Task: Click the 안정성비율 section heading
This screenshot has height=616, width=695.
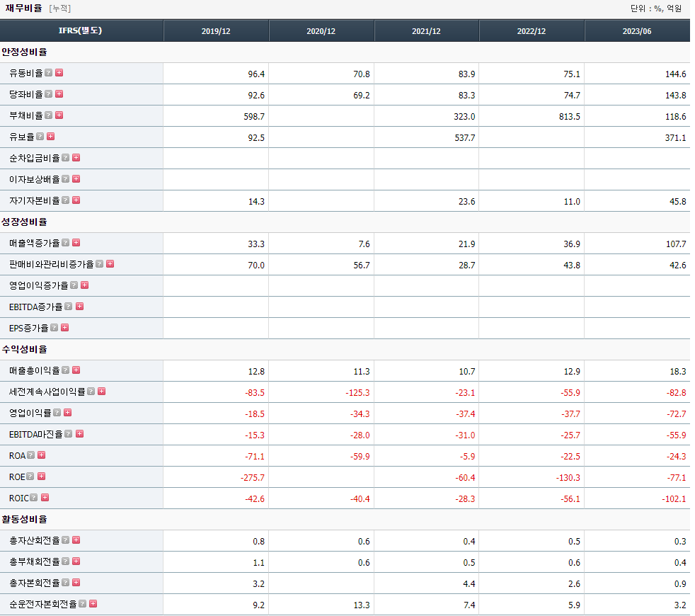Action: [24, 52]
